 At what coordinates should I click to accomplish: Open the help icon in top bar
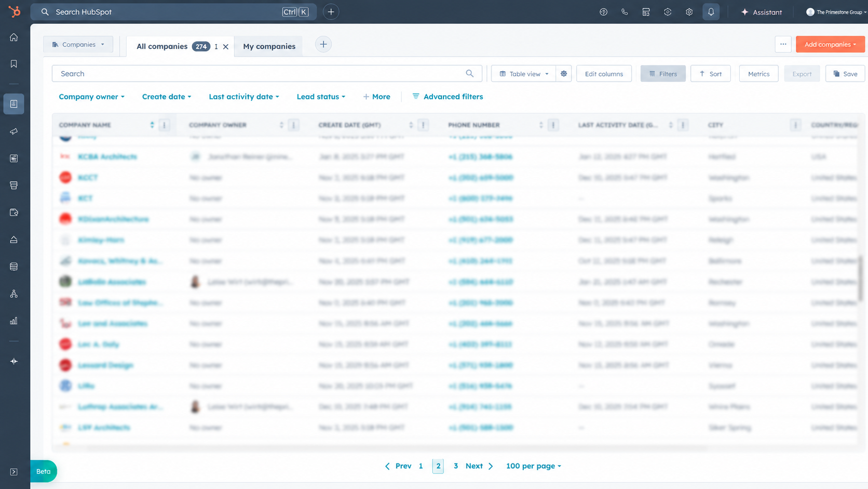(x=668, y=12)
